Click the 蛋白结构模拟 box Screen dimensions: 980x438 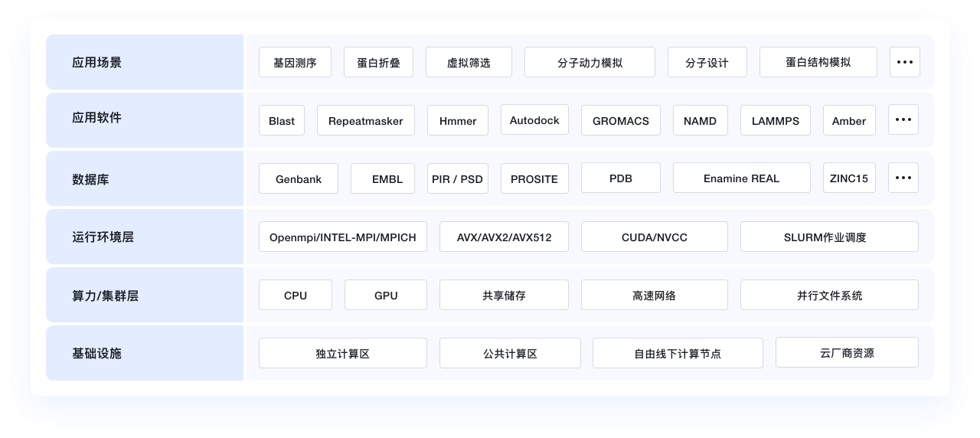click(818, 62)
